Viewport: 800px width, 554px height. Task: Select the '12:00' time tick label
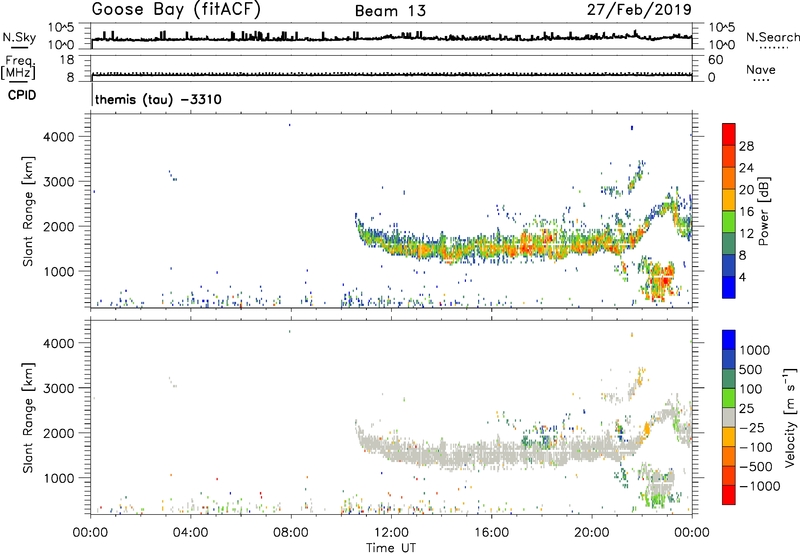(x=391, y=533)
